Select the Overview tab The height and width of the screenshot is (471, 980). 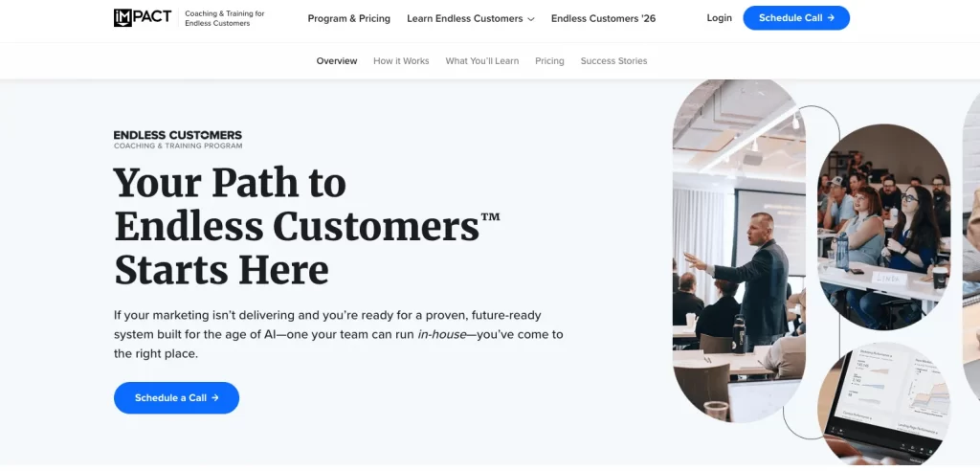(337, 61)
